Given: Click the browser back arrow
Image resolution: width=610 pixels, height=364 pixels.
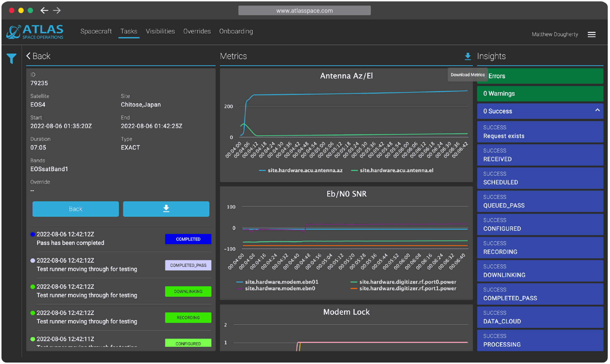Looking at the screenshot, I should point(44,10).
